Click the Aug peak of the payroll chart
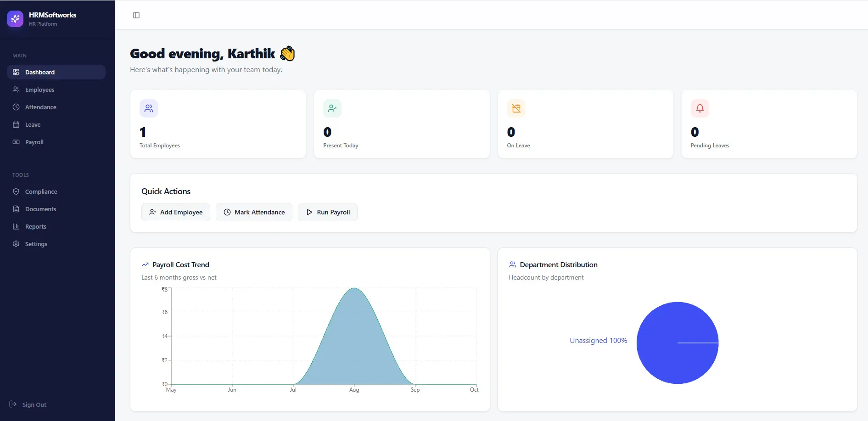 (x=354, y=288)
